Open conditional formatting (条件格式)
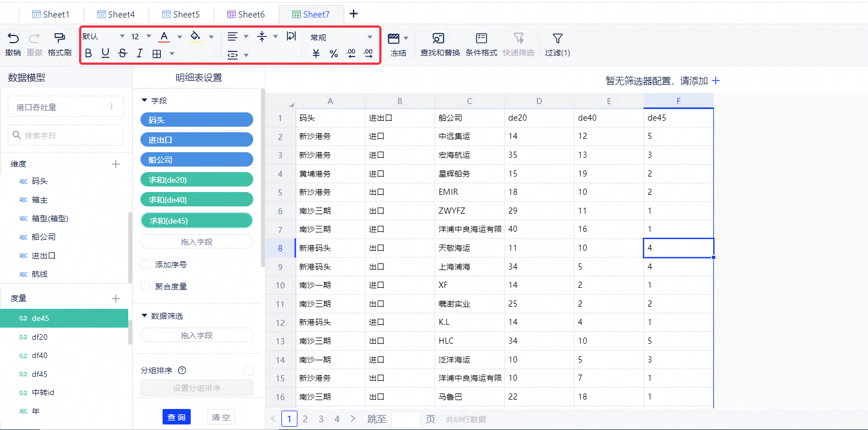This screenshot has height=430, width=868. [x=481, y=38]
